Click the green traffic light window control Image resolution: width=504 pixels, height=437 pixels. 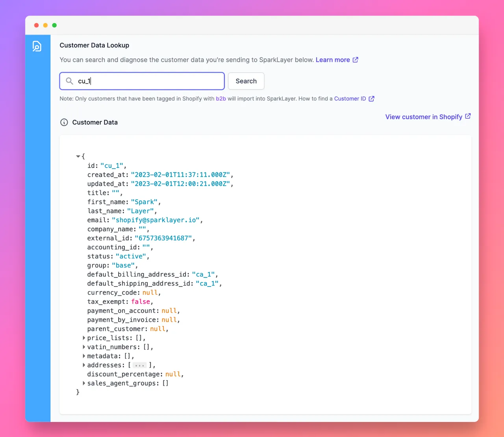(x=54, y=25)
